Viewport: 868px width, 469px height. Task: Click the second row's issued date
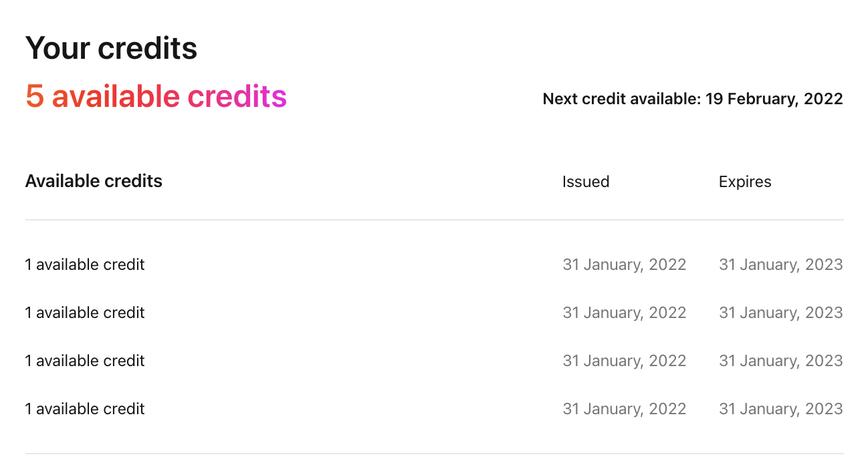[x=625, y=313]
